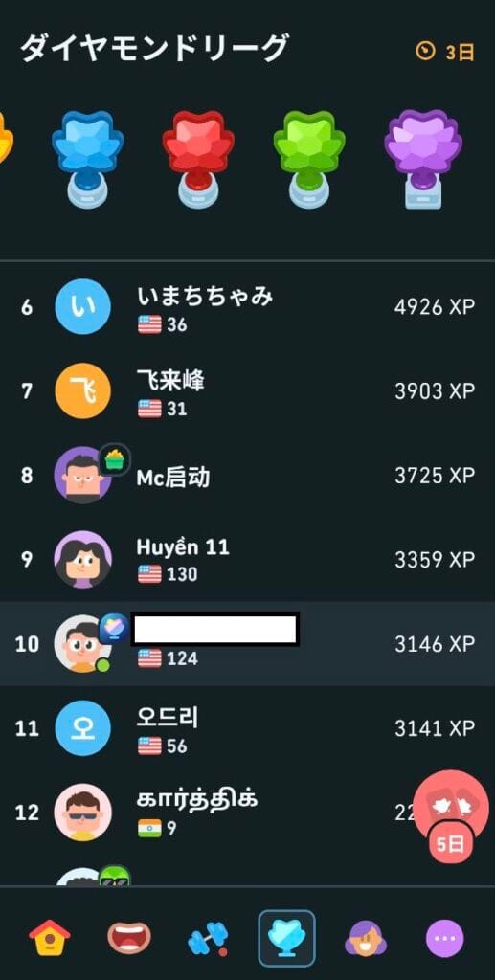This screenshot has width=495, height=980.
Task: Tap Mc启动 avatar with popcorn badge
Action: click(x=83, y=475)
